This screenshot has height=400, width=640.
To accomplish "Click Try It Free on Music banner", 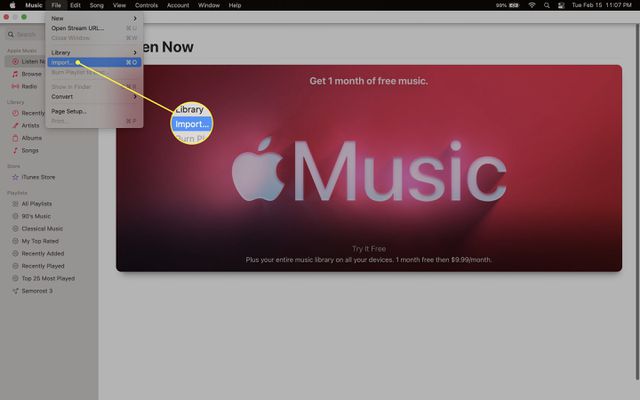I will click(368, 247).
